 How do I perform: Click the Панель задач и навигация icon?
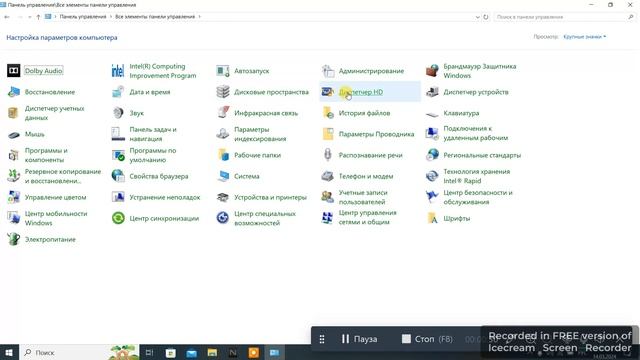118,134
